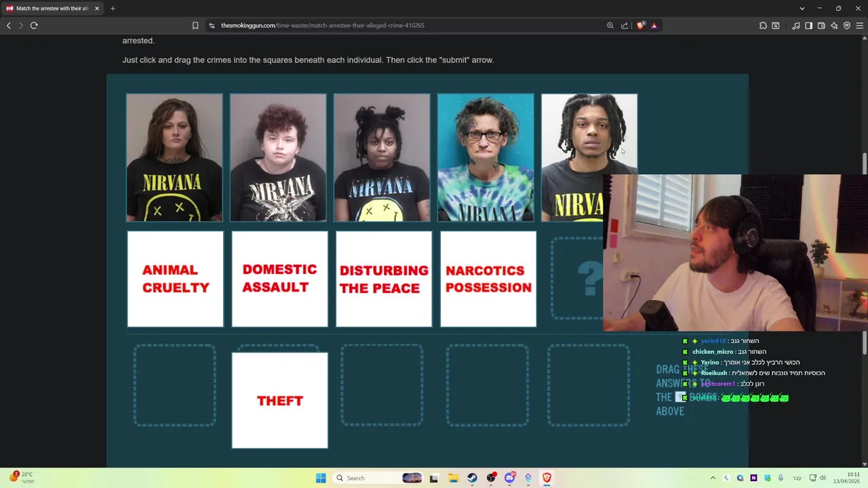Share this page link
This screenshot has width=868, height=488.
625,25
